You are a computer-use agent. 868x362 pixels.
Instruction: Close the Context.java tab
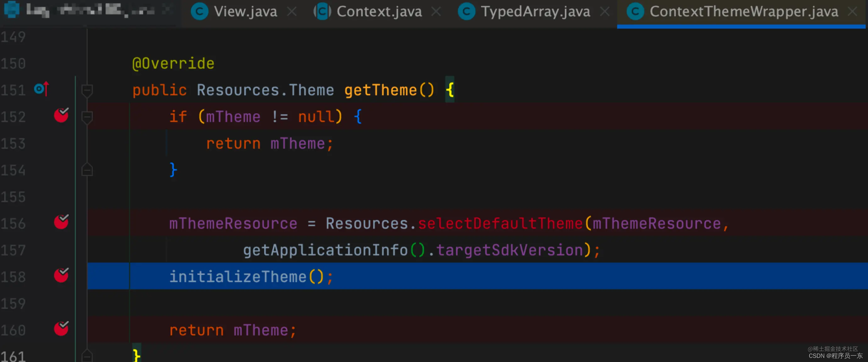pos(436,12)
